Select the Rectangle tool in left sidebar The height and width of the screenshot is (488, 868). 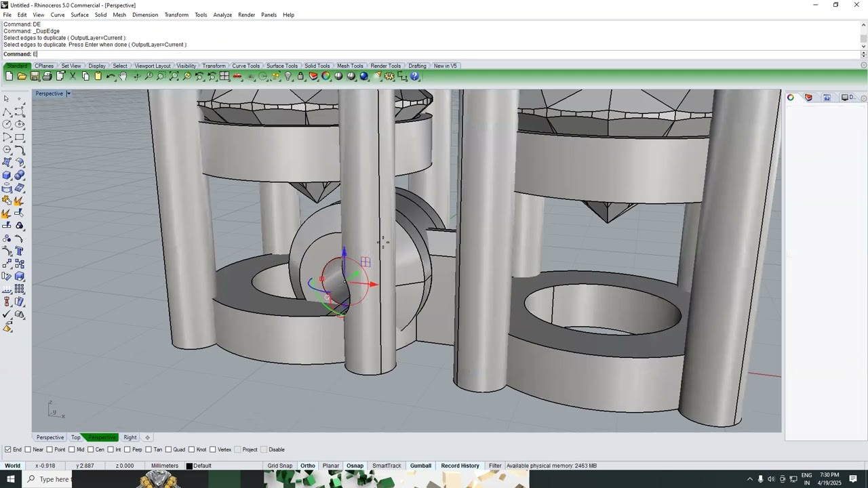point(19,137)
